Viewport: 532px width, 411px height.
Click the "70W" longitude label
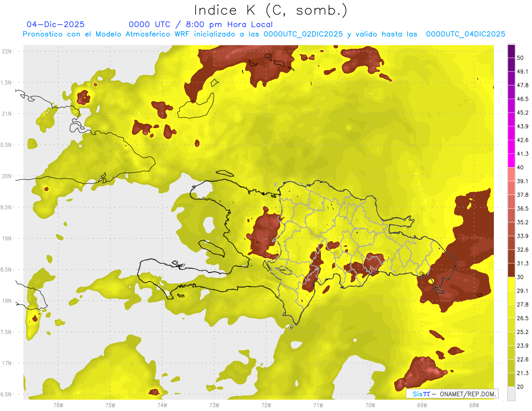[x=370, y=405]
